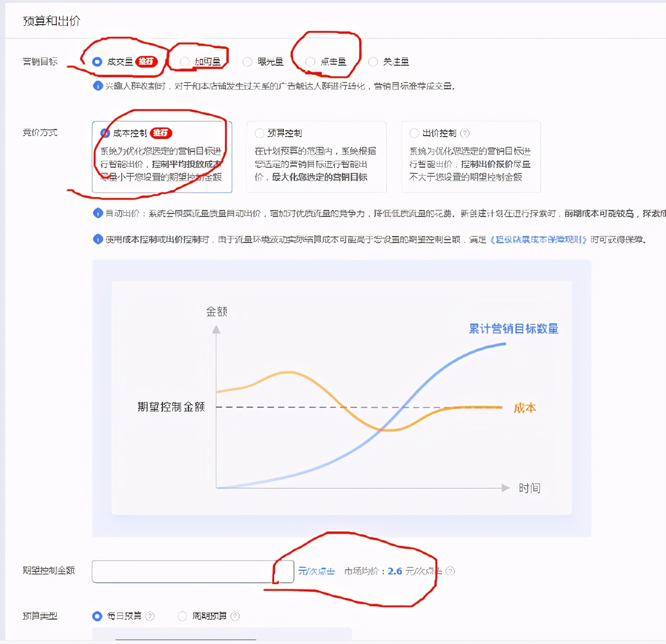The image size is (666, 644).
Task: Click the 预算和出价 section heading
Action: (x=52, y=21)
